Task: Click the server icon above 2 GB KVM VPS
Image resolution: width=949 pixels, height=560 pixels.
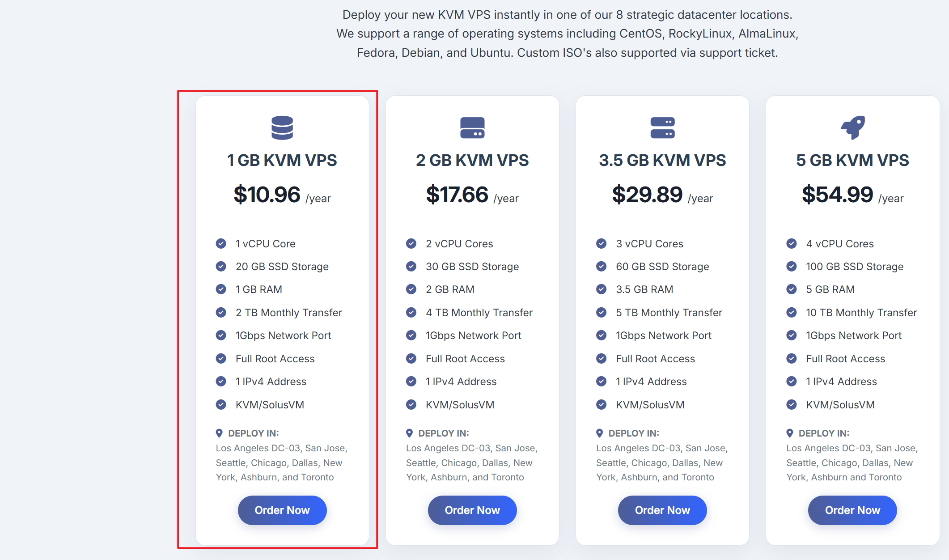Action: [x=472, y=128]
